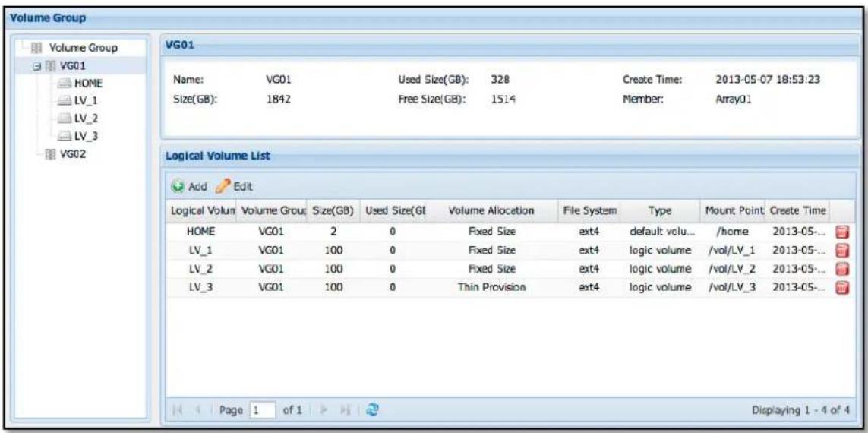Select LV_2 in the tree

[86, 118]
